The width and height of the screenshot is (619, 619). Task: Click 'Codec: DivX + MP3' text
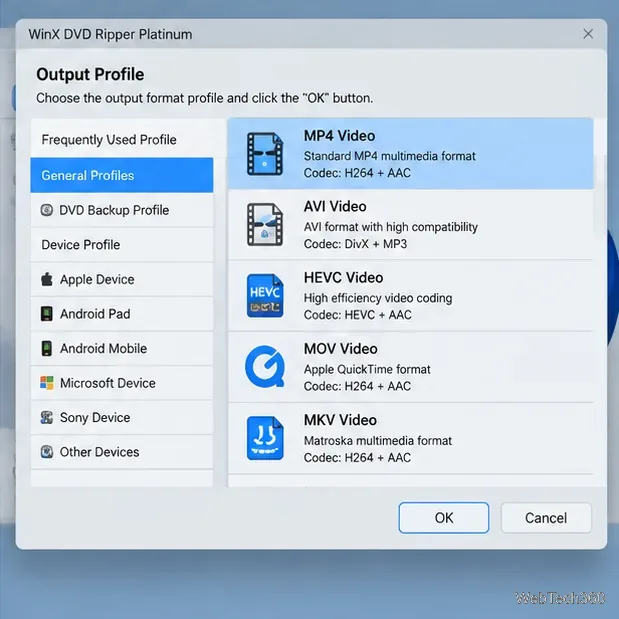point(355,244)
